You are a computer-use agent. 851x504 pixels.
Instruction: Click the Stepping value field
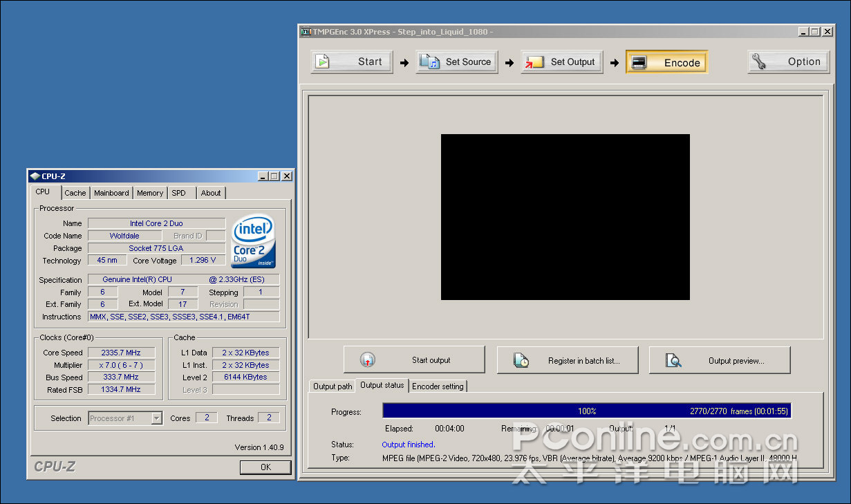point(261,292)
